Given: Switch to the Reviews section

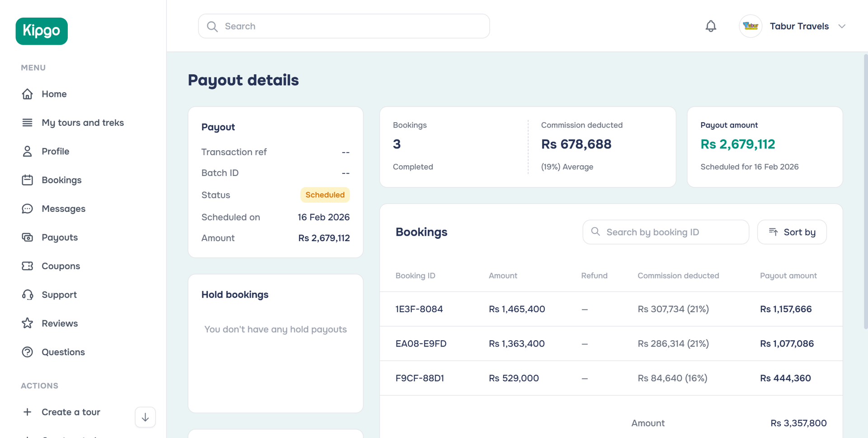Looking at the screenshot, I should (59, 323).
